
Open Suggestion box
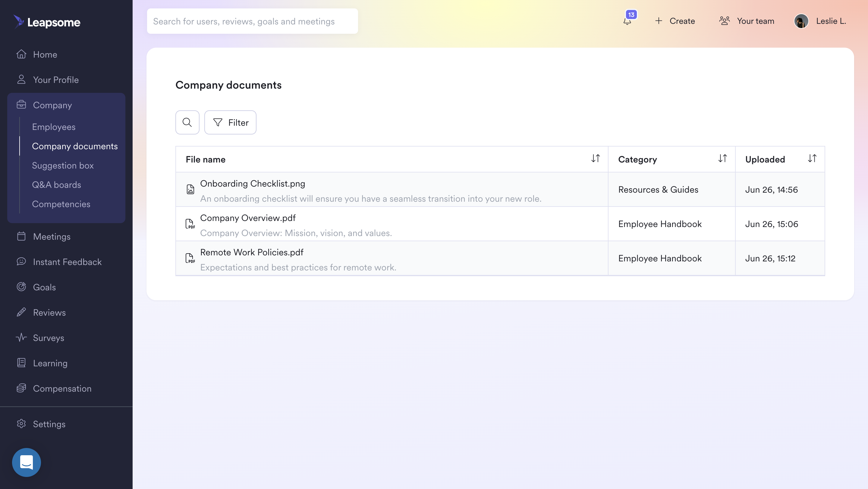[63, 165]
